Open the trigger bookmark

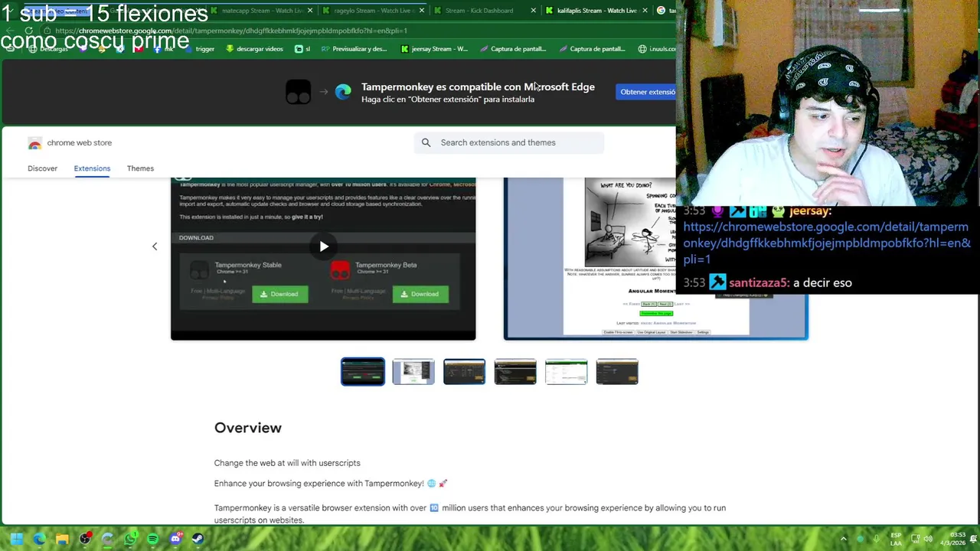(x=200, y=49)
